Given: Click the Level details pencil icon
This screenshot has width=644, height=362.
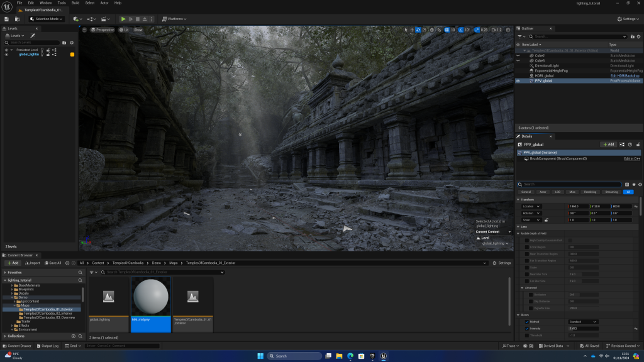Looking at the screenshot, I should click(x=33, y=36).
